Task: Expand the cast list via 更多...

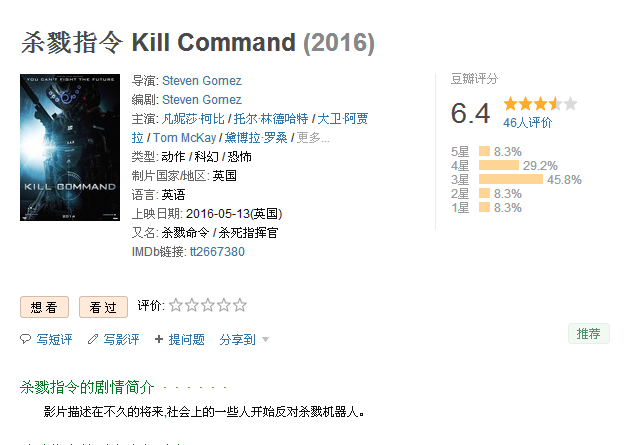Action: [313, 138]
